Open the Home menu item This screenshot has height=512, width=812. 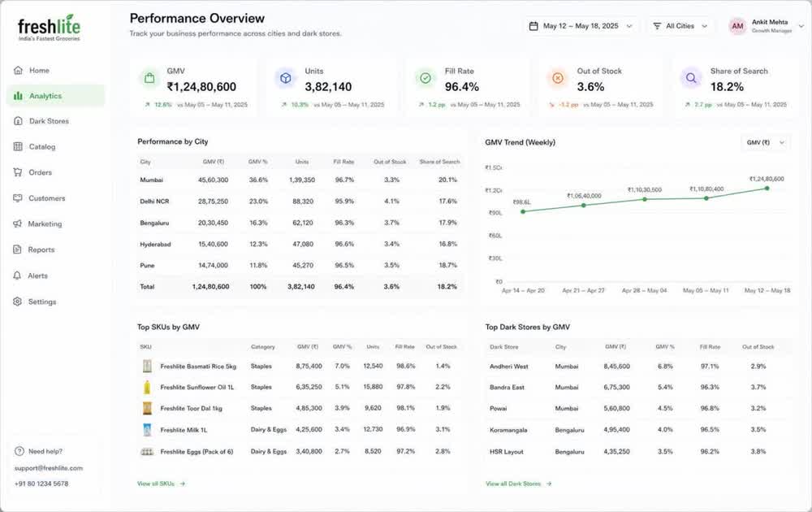[56, 71]
